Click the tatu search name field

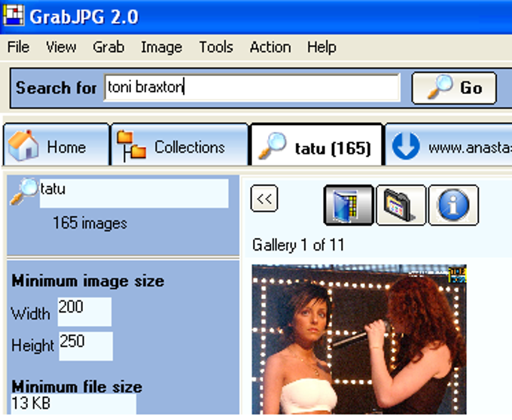pos(134,193)
